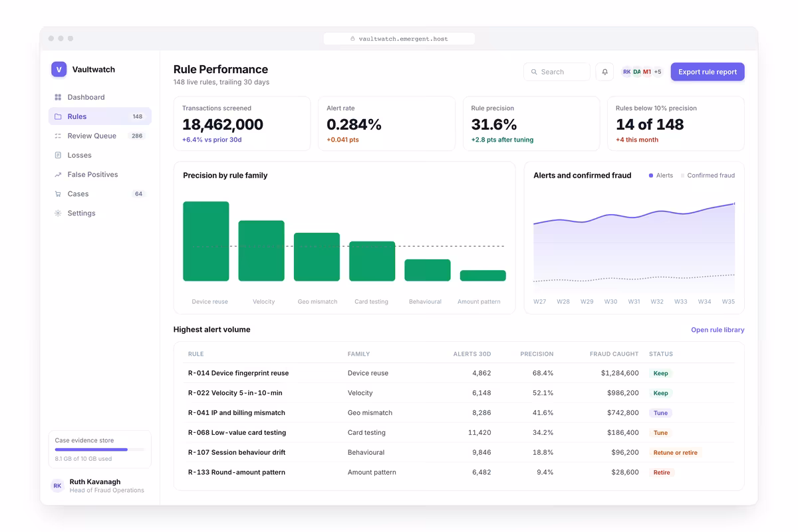
Task: Click the False Positives trend icon
Action: [58, 174]
